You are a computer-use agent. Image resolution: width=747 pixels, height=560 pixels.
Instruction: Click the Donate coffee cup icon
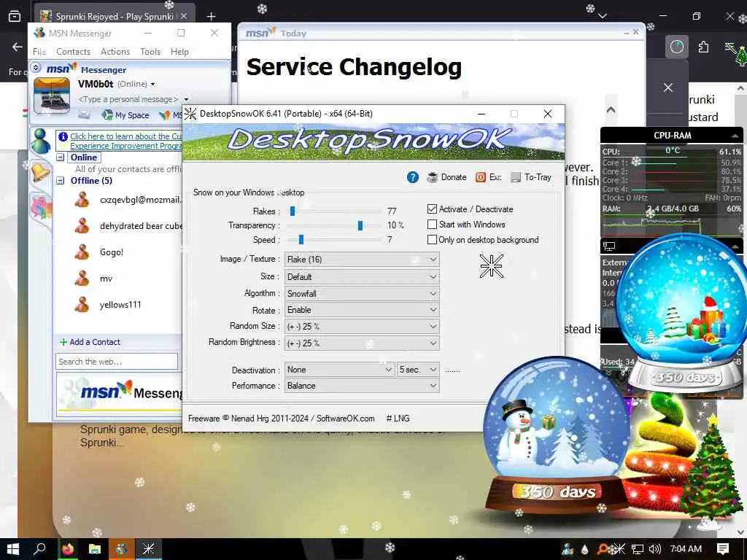pos(433,177)
